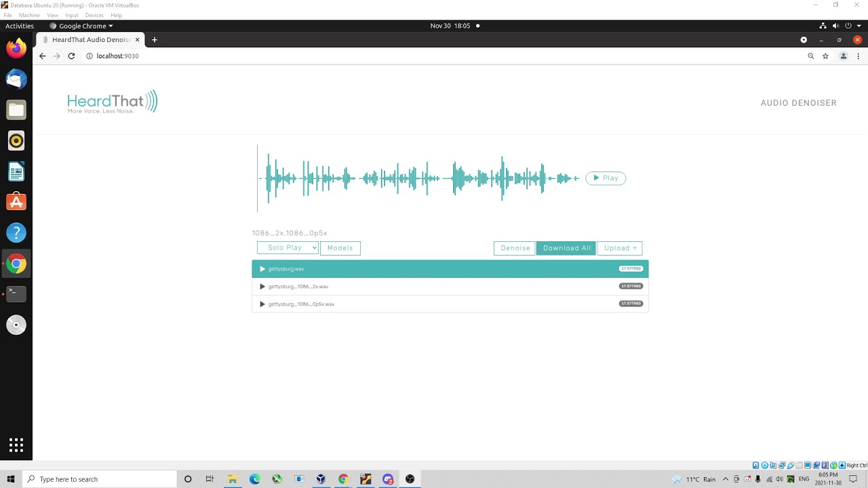Open Windows Start menu
The width and height of the screenshot is (868, 488).
click(11, 479)
